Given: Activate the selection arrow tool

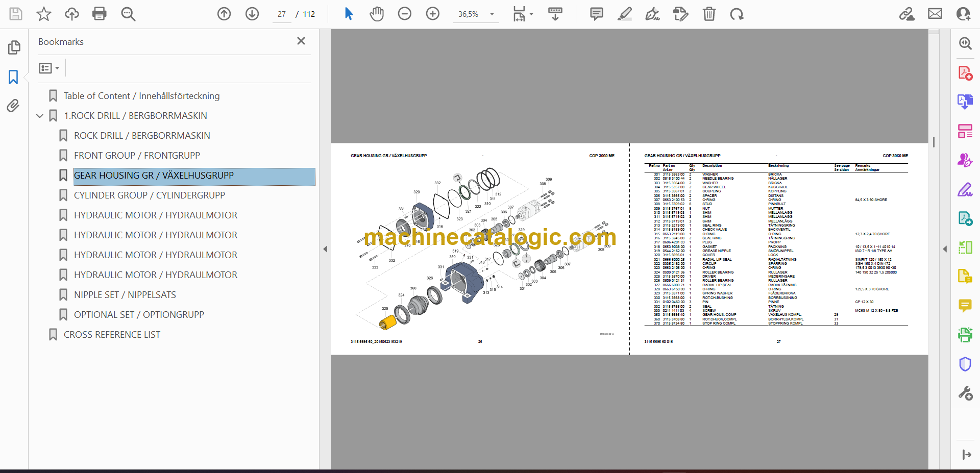Looking at the screenshot, I should [349, 14].
